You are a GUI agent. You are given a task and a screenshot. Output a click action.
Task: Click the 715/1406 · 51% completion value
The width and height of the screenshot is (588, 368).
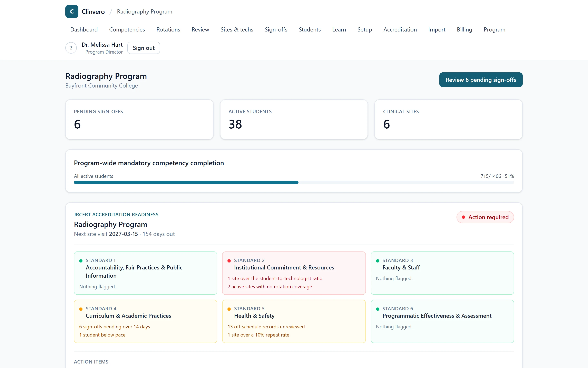(497, 176)
